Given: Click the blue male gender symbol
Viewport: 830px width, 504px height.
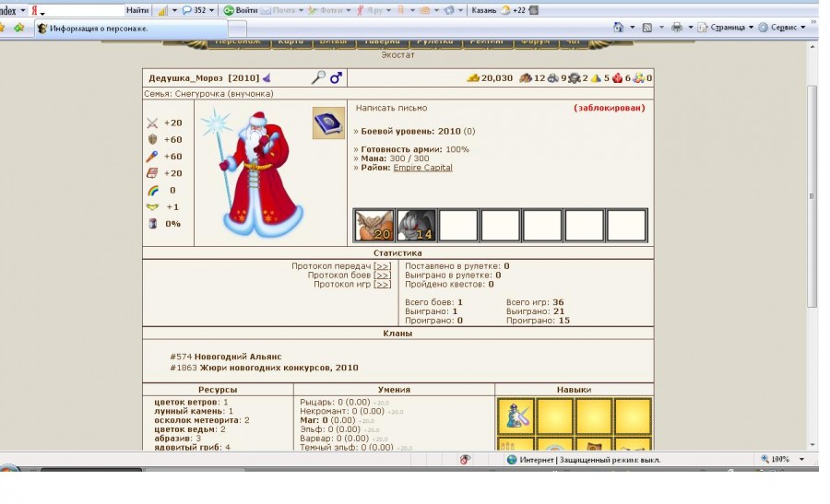Looking at the screenshot, I should coord(336,77).
